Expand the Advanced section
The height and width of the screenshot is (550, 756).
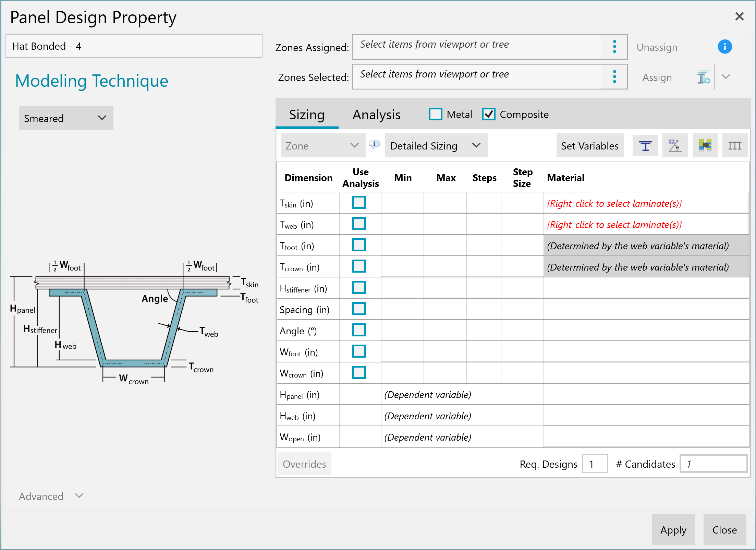click(51, 496)
